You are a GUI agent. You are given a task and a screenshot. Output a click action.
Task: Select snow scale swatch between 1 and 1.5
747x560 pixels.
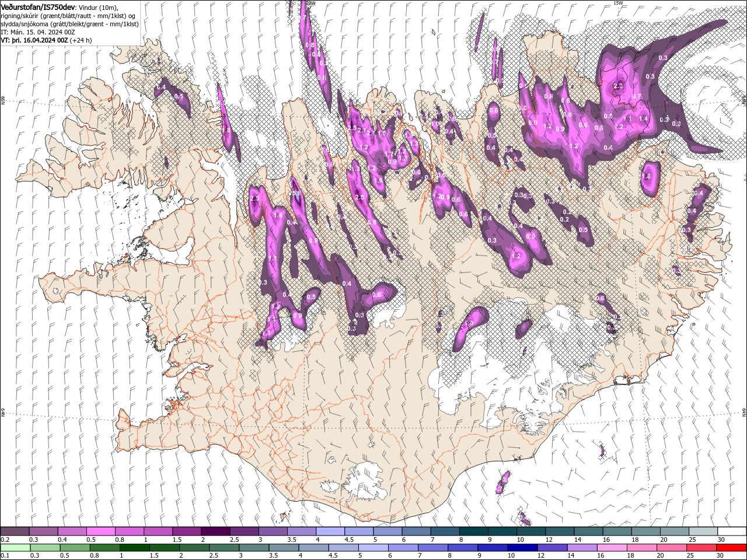[x=158, y=531]
